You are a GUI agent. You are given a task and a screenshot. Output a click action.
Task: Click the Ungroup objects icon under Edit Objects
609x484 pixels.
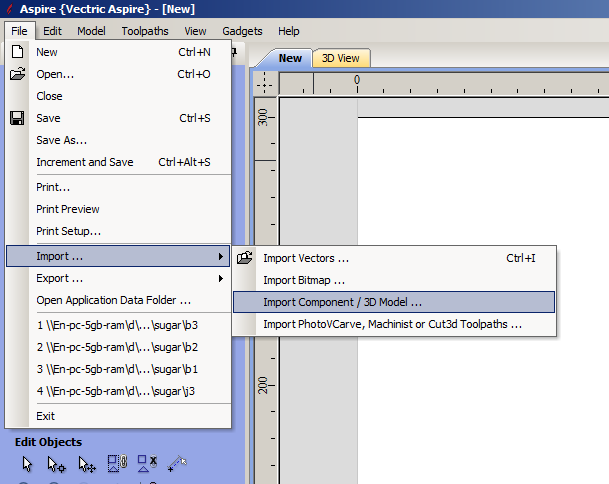click(x=147, y=463)
